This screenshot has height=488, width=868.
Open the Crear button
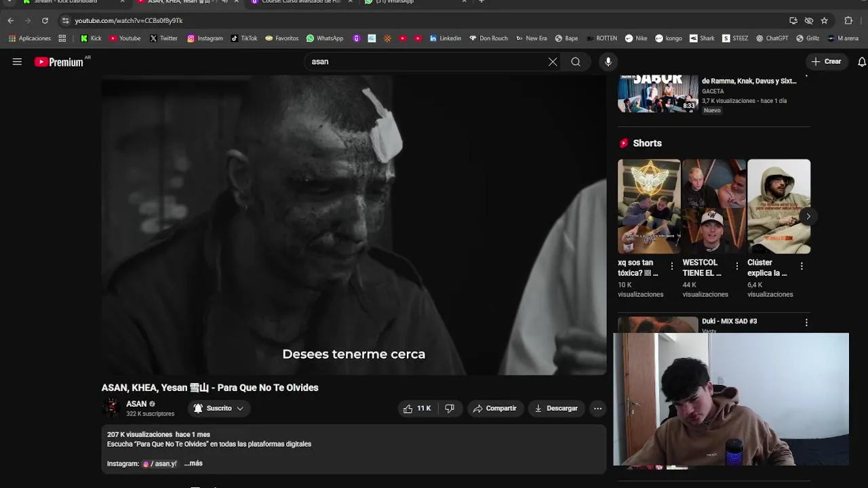click(826, 62)
